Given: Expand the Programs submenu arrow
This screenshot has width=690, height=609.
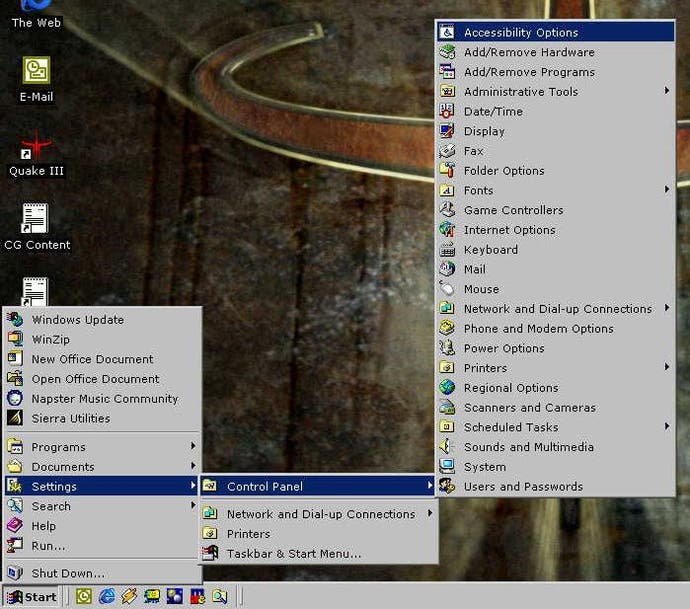Looking at the screenshot, I should tap(193, 446).
